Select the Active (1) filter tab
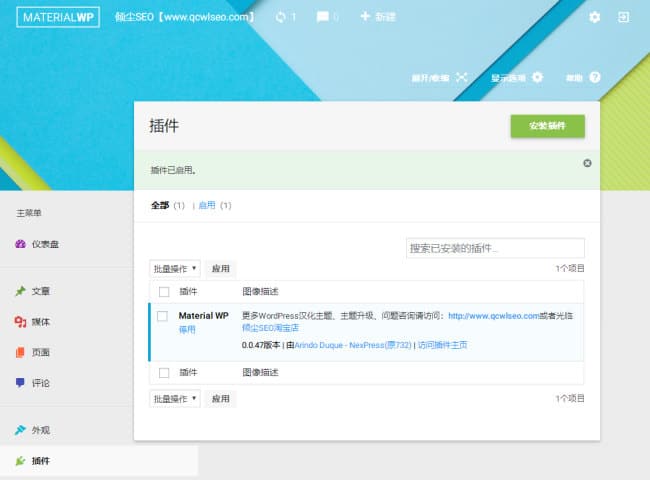 (215, 205)
